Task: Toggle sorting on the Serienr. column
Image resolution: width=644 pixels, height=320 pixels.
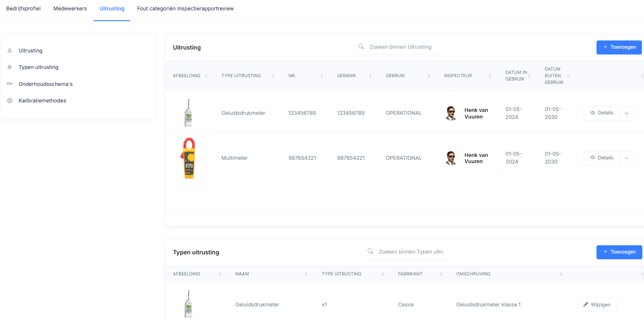Action: [370, 76]
